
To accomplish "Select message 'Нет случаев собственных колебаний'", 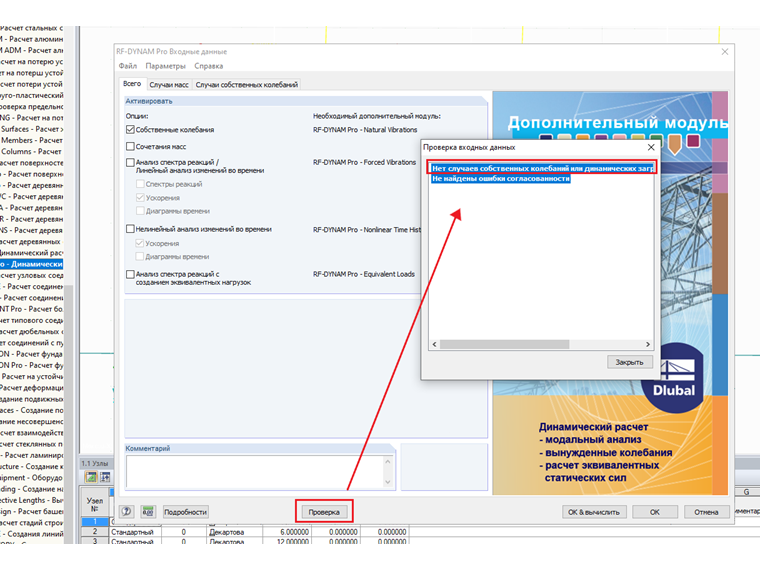I will (542, 168).
